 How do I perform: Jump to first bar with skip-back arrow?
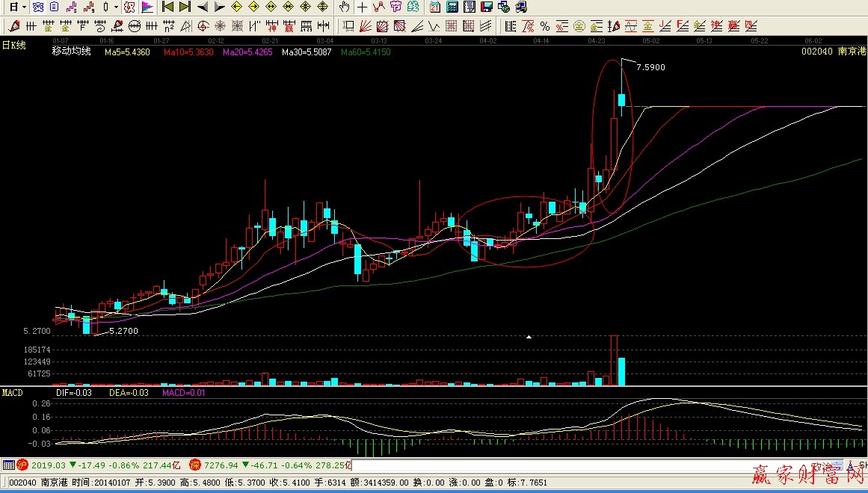point(168,7)
